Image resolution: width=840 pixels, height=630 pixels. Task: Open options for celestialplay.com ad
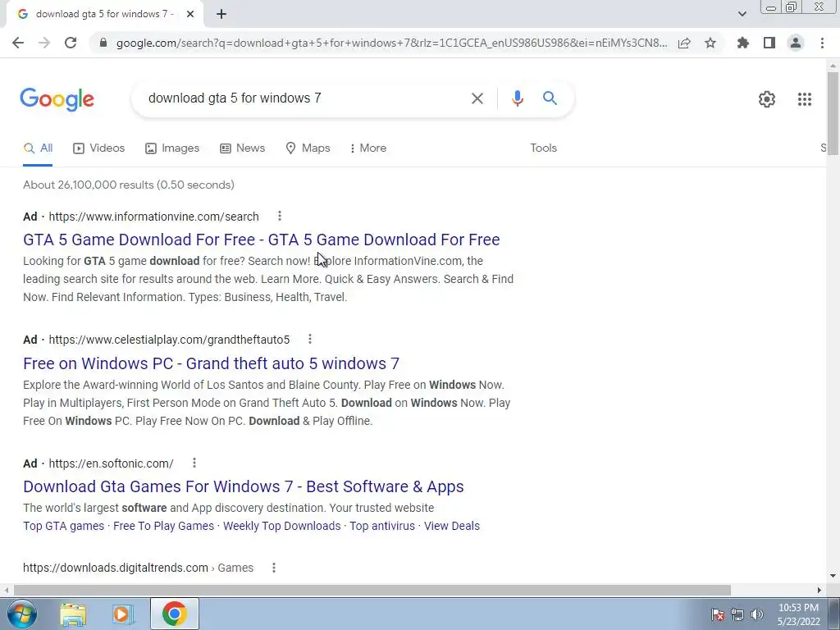pos(309,339)
